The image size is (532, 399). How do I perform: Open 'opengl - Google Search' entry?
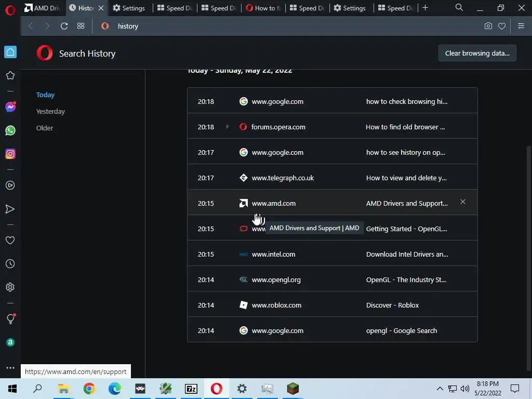pyautogui.click(x=332, y=330)
